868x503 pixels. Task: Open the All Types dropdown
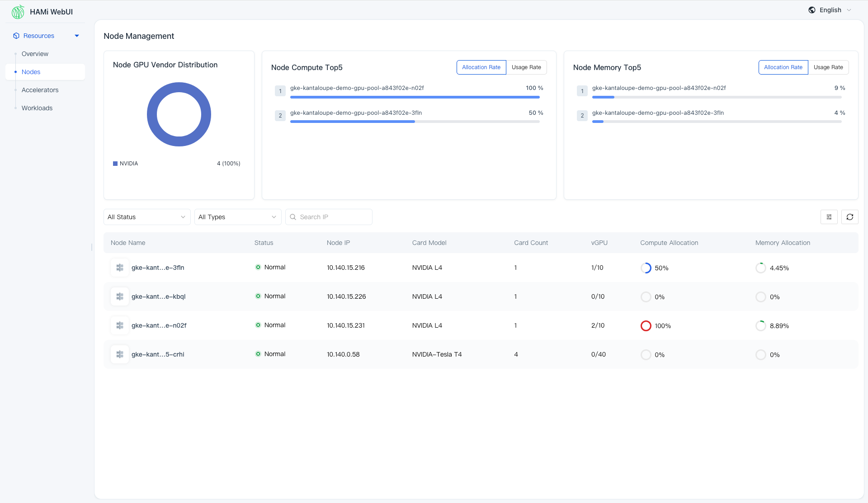coord(237,217)
